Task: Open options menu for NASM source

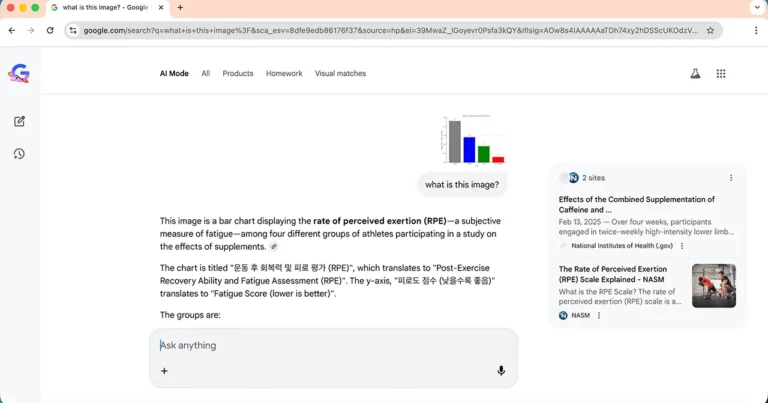Action: pyautogui.click(x=599, y=315)
